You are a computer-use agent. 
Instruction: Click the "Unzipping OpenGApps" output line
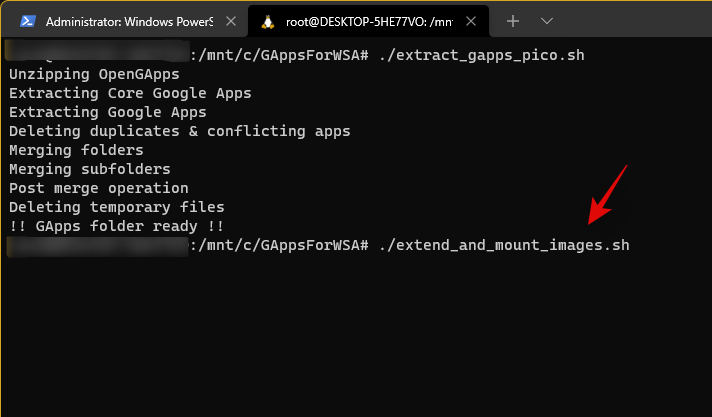click(x=94, y=74)
